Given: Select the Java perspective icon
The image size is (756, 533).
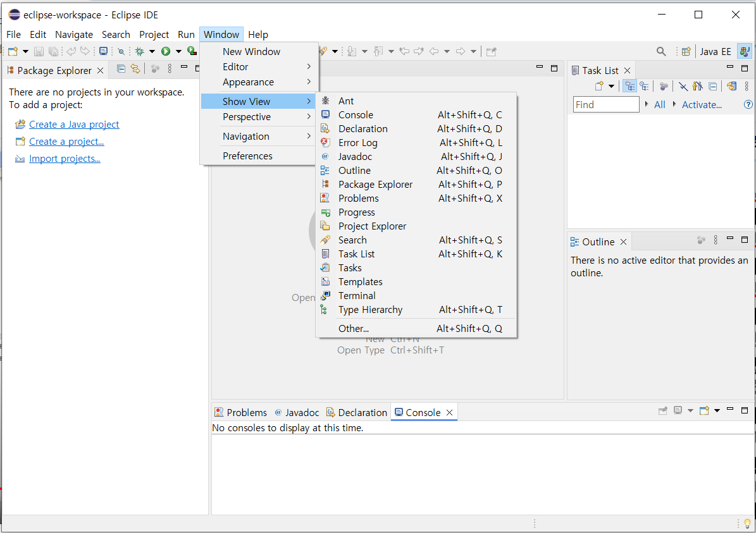Looking at the screenshot, I should [x=745, y=51].
